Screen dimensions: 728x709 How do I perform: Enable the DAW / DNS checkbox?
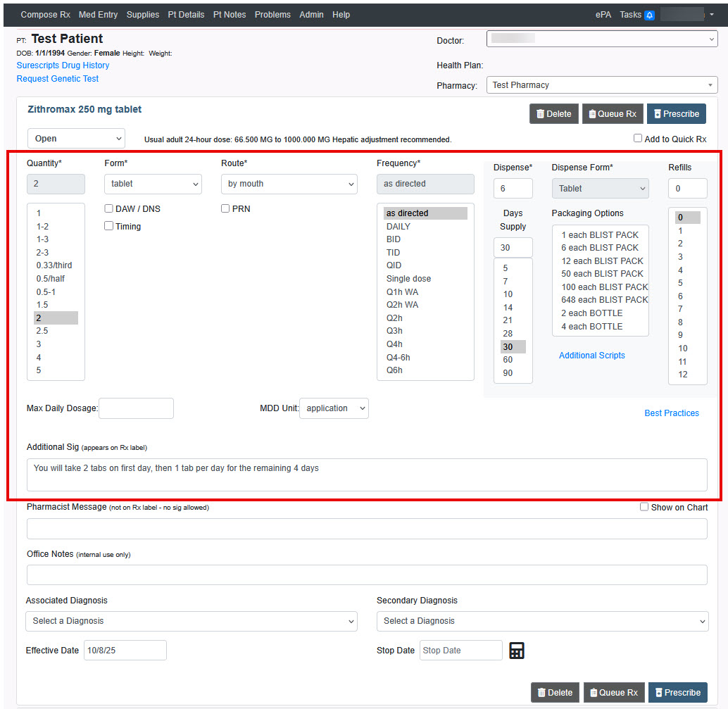[x=109, y=209]
